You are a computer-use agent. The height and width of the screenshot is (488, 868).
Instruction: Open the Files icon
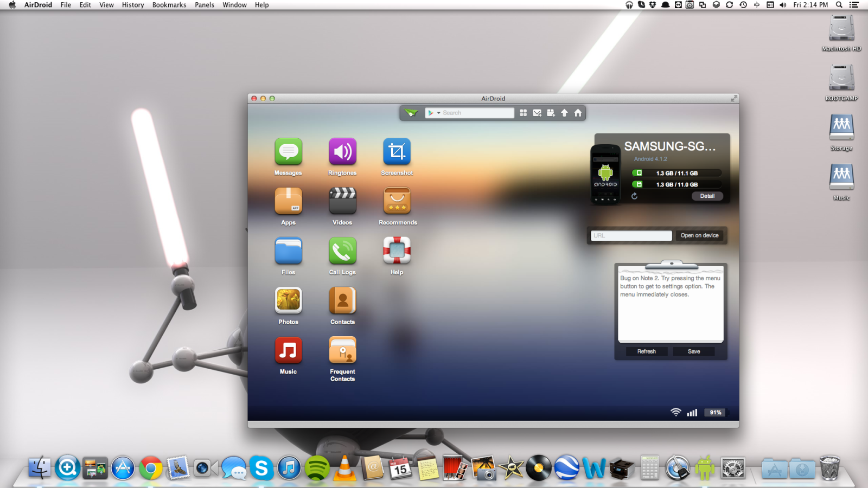[288, 251]
